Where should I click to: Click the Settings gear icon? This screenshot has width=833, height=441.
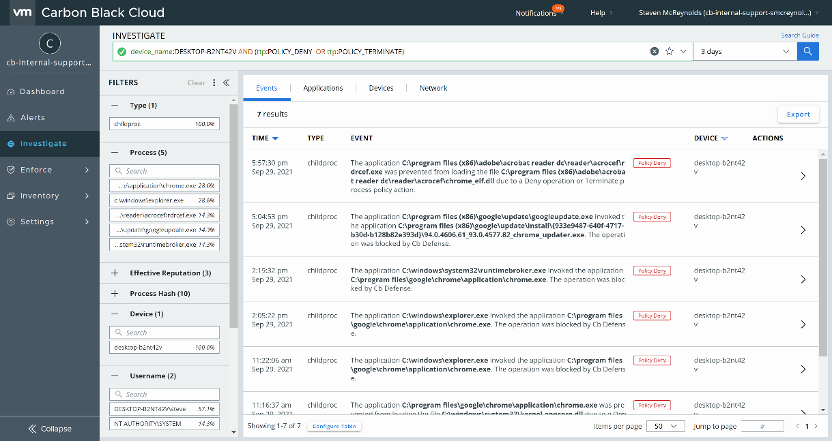tap(11, 222)
